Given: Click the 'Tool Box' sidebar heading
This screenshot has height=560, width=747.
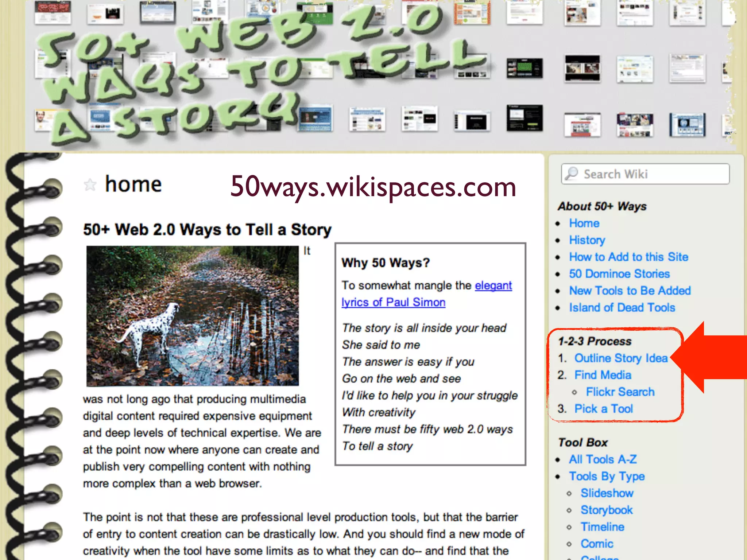Looking at the screenshot, I should click(x=583, y=442).
